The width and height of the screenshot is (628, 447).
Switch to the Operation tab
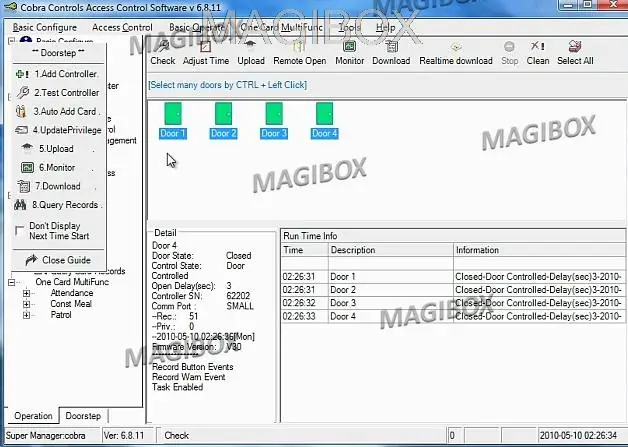pos(33,416)
